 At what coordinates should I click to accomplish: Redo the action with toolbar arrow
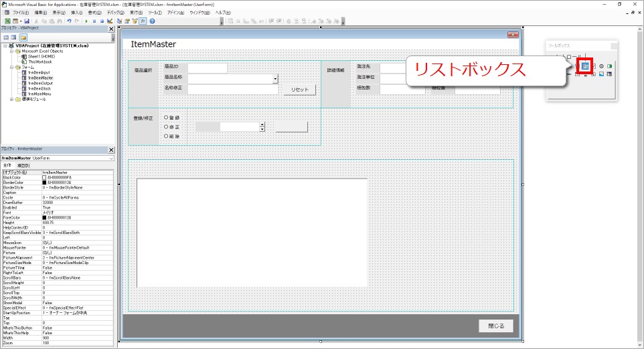tap(77, 21)
